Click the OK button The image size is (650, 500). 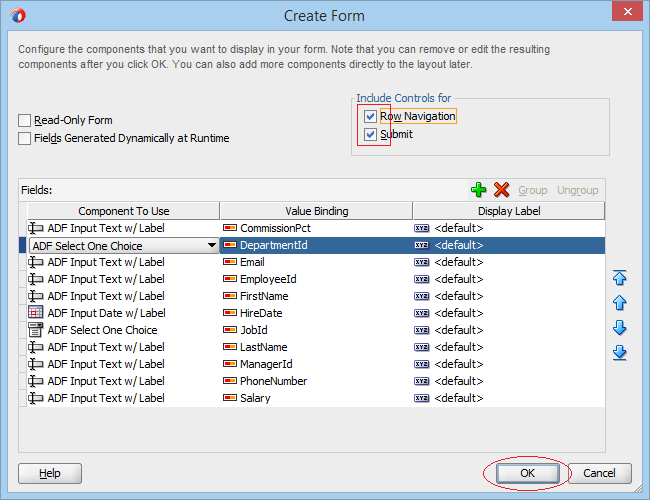pos(527,473)
